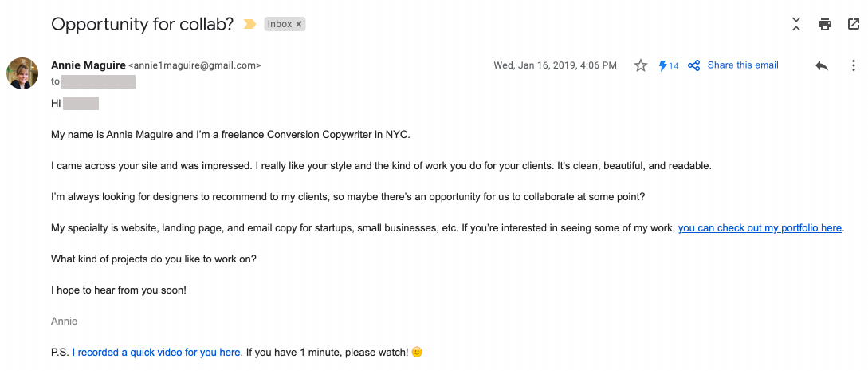Click the yellow importance marker arrow

tap(249, 24)
